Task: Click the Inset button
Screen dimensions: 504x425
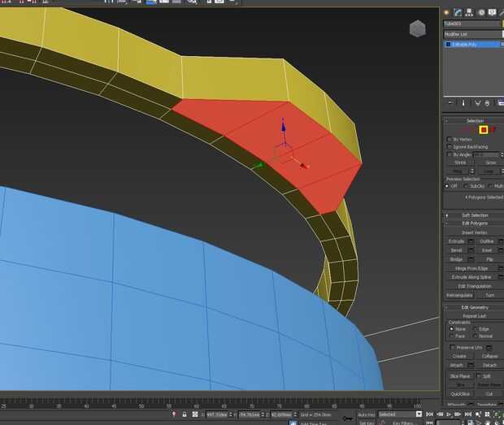Action: click(x=487, y=250)
